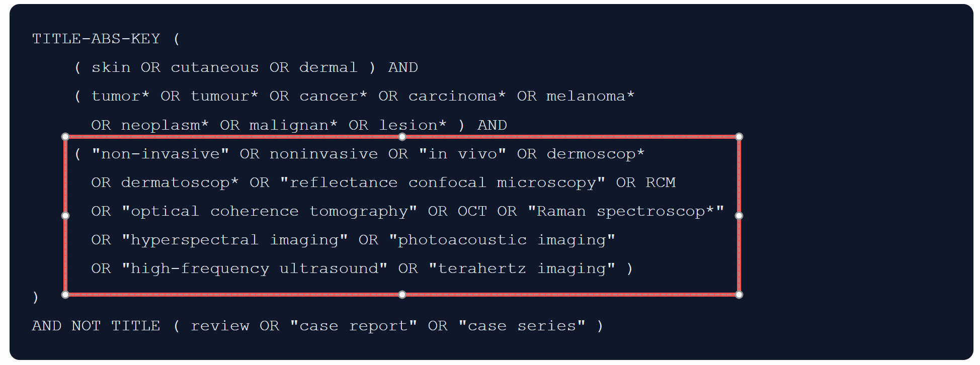The image size is (980, 365).
Task: Click "Raman spectroscop*" phrase
Action: pyautogui.click(x=626, y=211)
